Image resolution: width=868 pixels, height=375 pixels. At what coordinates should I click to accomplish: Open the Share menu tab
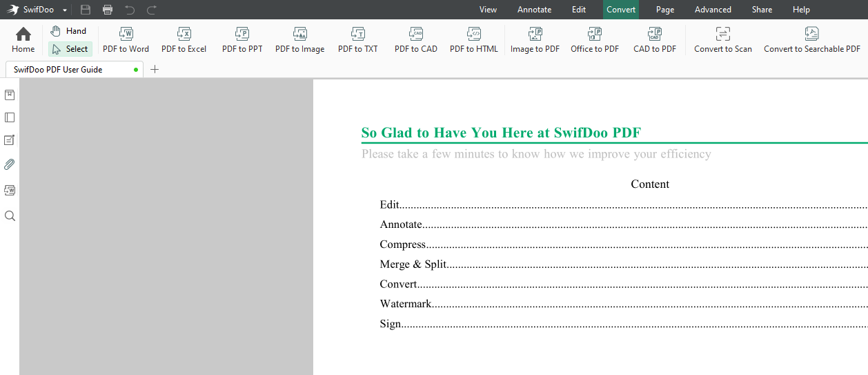pos(762,10)
